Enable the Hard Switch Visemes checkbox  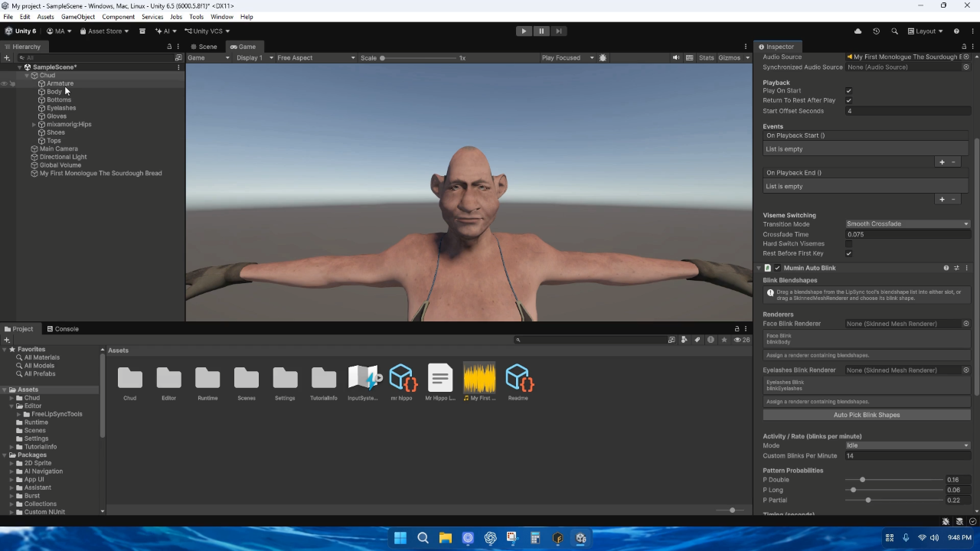(x=848, y=244)
